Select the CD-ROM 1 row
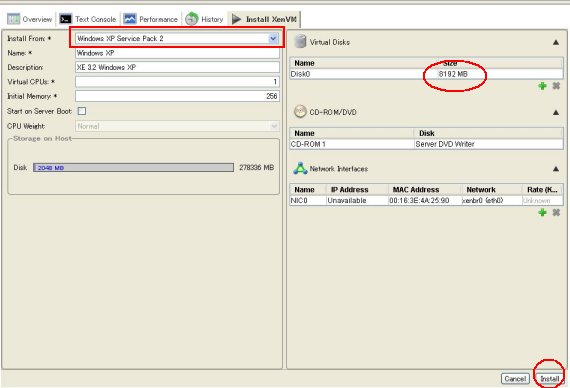Screen dimensions: 570x388 (x=426, y=144)
